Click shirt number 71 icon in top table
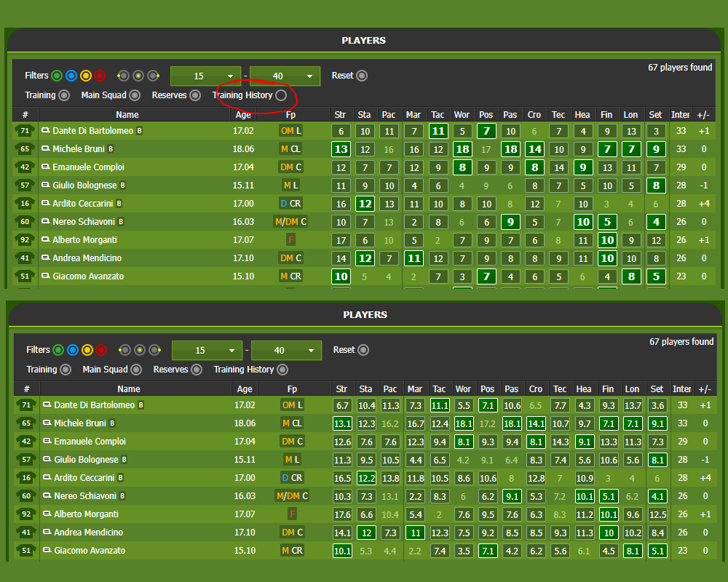Image resolution: width=728 pixels, height=582 pixels. pyautogui.click(x=25, y=131)
